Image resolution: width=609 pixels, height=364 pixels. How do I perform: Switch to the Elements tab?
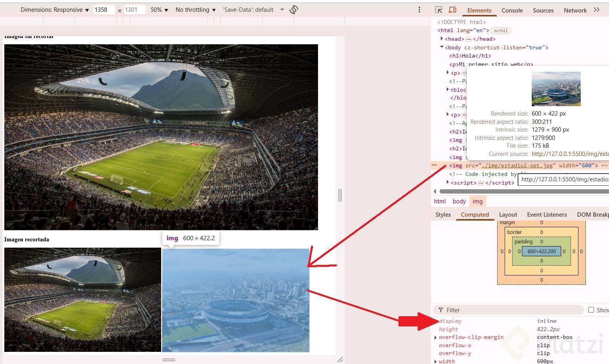click(479, 11)
